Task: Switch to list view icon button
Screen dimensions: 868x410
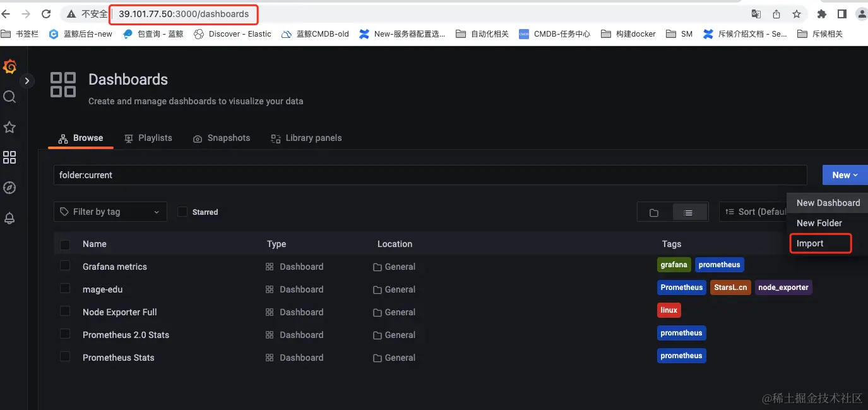Action: [689, 212]
